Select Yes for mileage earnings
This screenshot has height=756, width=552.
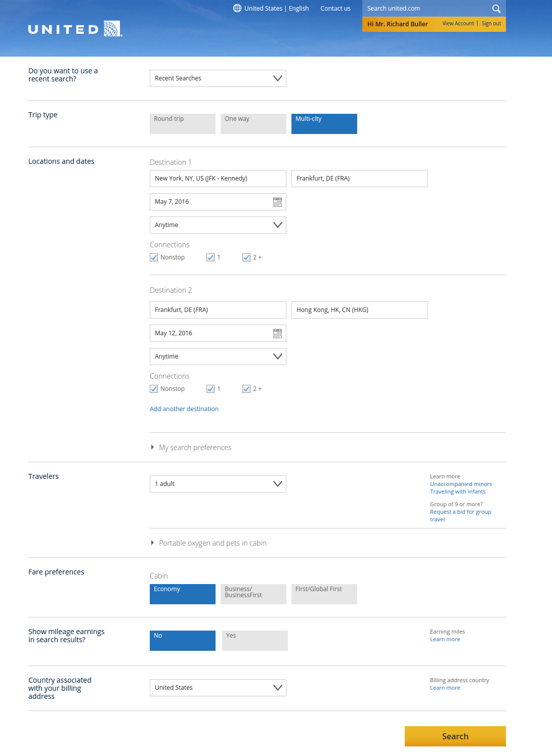tap(255, 641)
